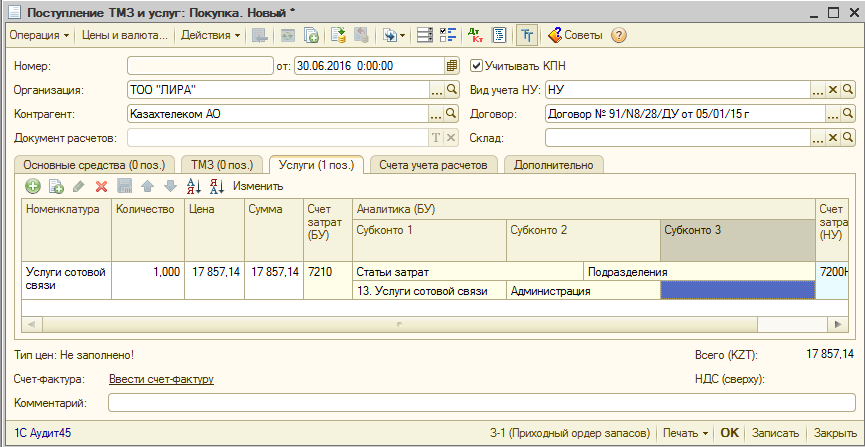This screenshot has height=447, width=865.
Task: Switch to the Основные средства tab
Action: pyautogui.click(x=94, y=164)
